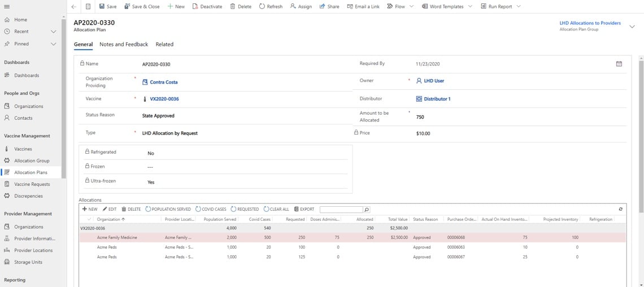The image size is (644, 287).
Task: Open the Word Templates dropdown
Action: (470, 6)
